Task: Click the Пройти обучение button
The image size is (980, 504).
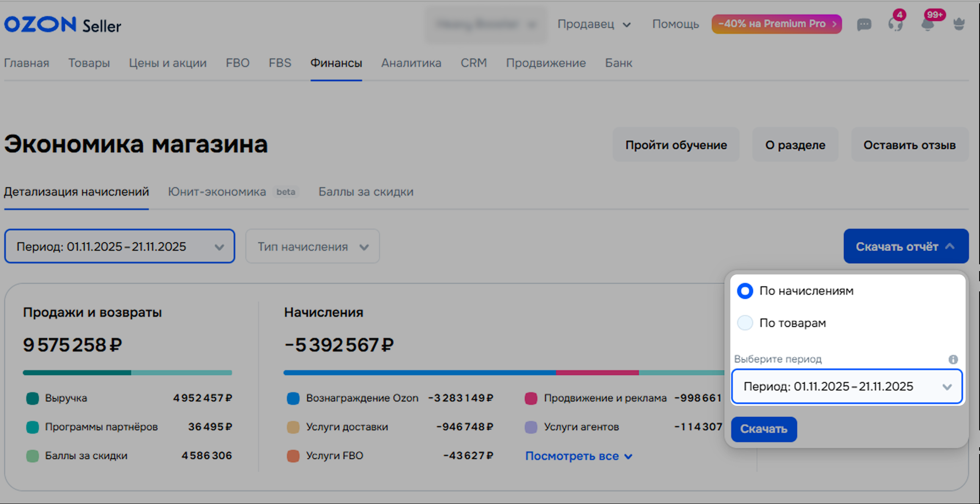Action: click(676, 145)
